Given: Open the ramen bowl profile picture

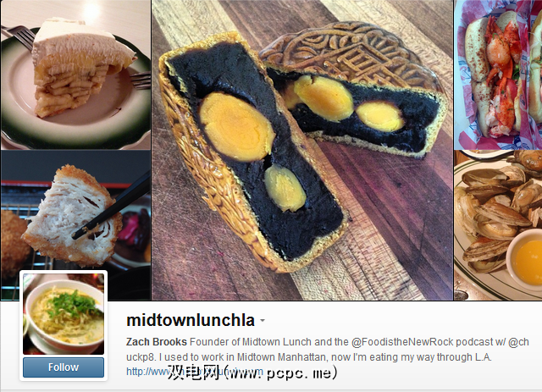Looking at the screenshot, I should pyautogui.click(x=64, y=314).
